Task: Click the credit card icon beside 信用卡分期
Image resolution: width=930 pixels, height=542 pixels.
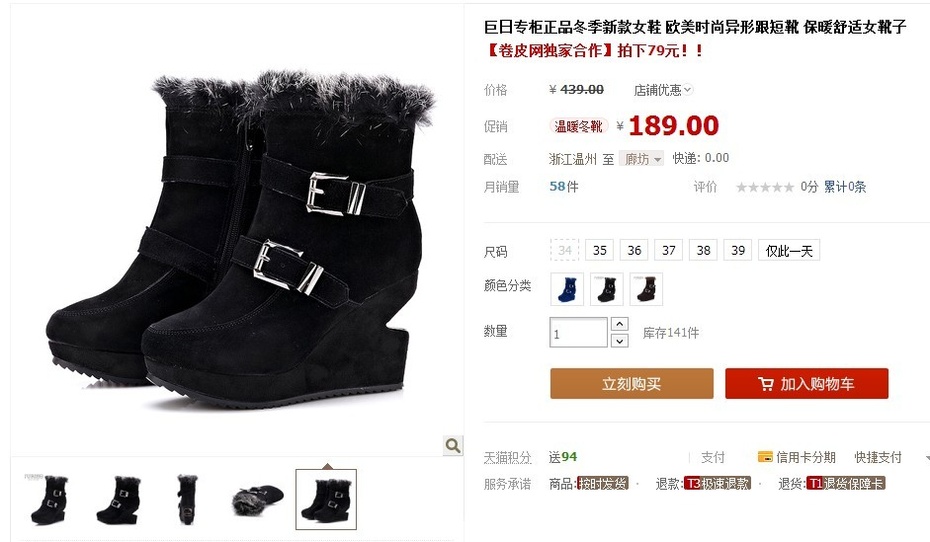Action: (x=765, y=457)
